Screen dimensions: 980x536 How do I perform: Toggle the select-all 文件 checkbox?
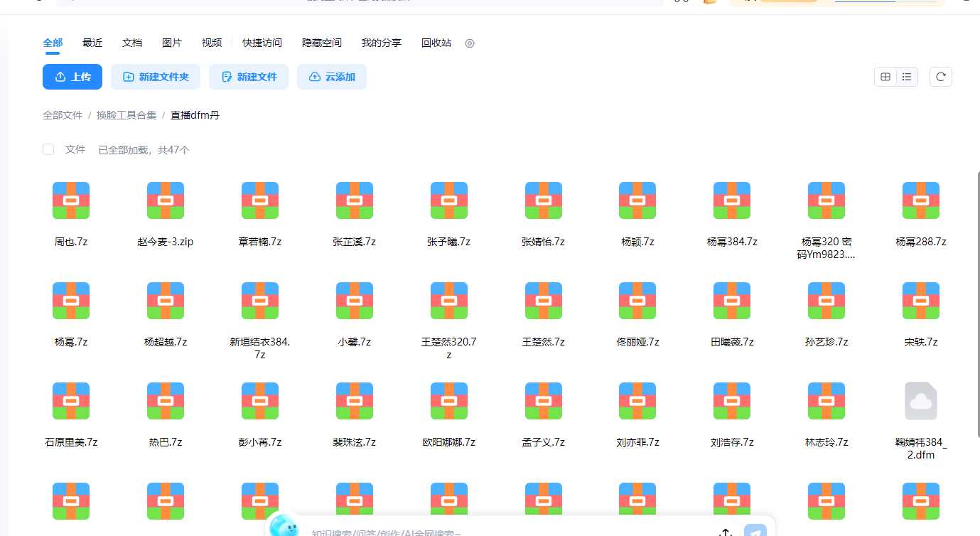pyautogui.click(x=48, y=149)
